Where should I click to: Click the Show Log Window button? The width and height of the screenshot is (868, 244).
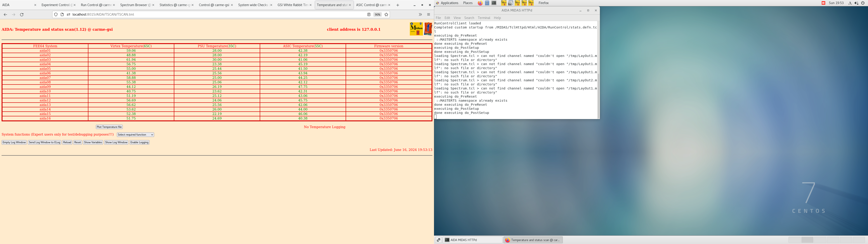pos(116,142)
